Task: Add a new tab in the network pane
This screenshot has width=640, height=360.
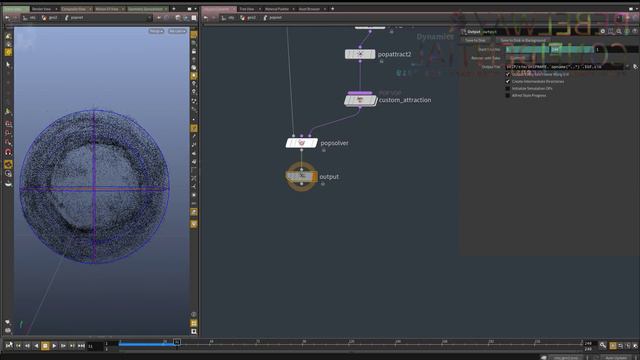Action: (332, 9)
